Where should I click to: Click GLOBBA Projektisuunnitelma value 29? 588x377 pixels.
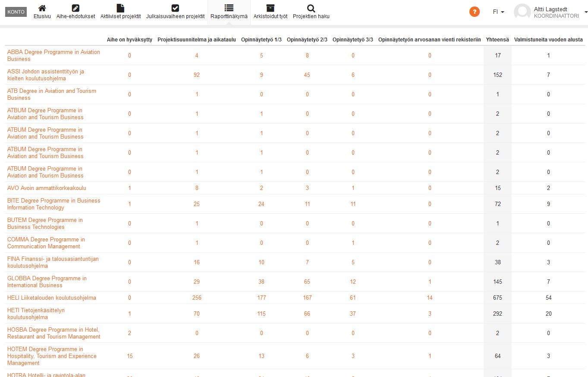click(x=197, y=282)
